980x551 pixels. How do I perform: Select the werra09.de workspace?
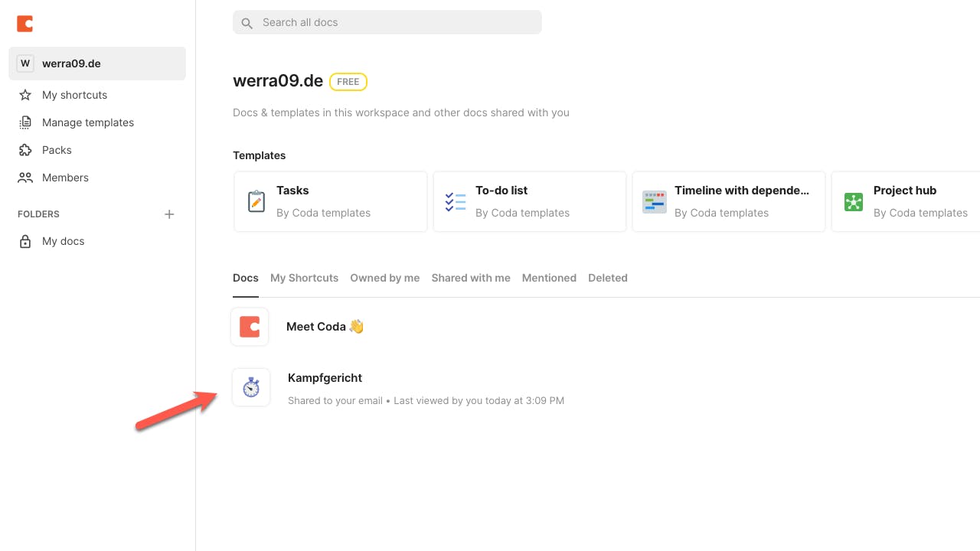pos(97,64)
